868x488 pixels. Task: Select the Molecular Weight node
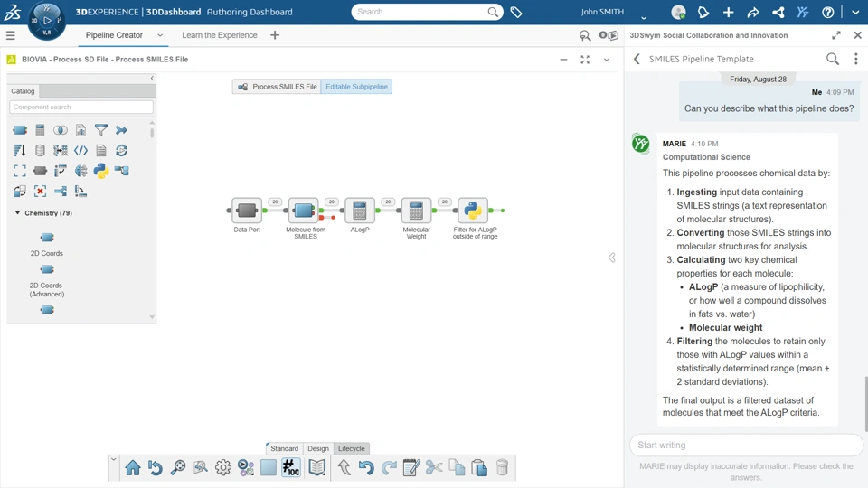tap(416, 211)
